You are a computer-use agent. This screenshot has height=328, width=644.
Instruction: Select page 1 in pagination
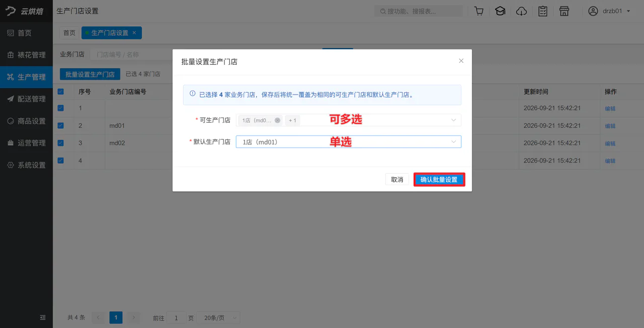pos(116,317)
